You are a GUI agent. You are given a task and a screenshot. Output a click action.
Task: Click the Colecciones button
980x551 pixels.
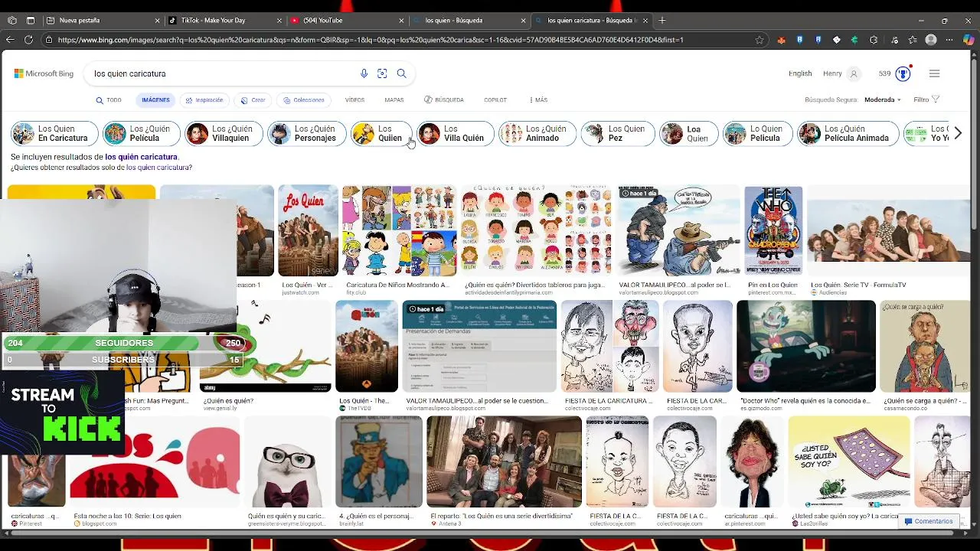pyautogui.click(x=303, y=100)
